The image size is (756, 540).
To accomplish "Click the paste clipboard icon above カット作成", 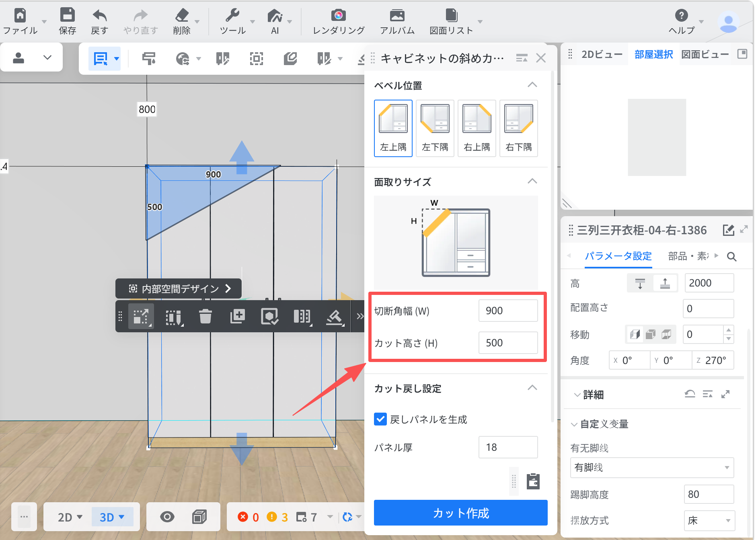I will [533, 481].
